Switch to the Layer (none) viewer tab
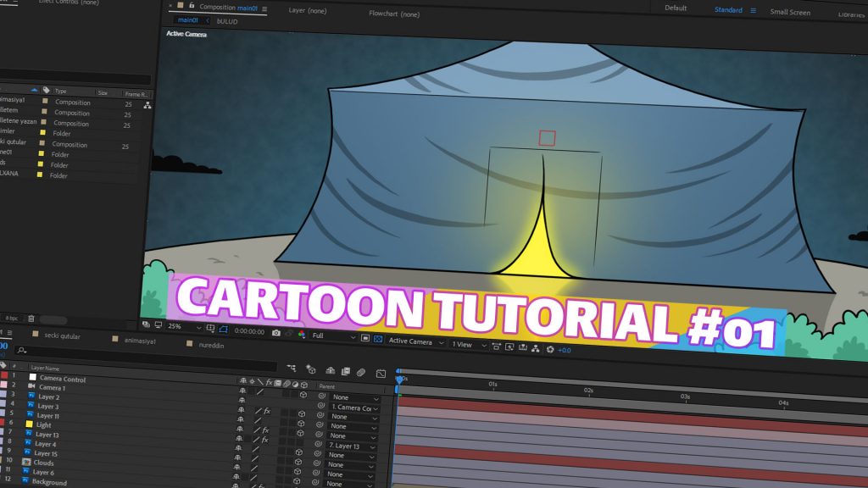The image size is (868, 488). [307, 10]
